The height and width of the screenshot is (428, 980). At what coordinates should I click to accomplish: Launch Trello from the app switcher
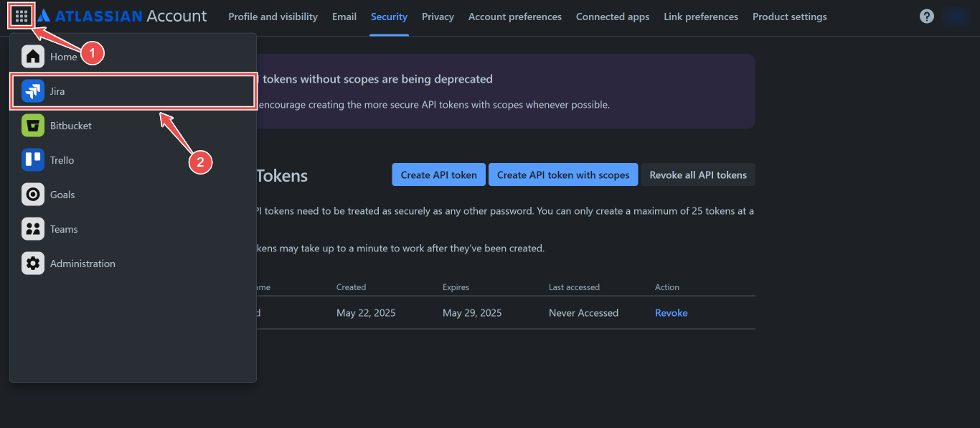pyautogui.click(x=61, y=159)
